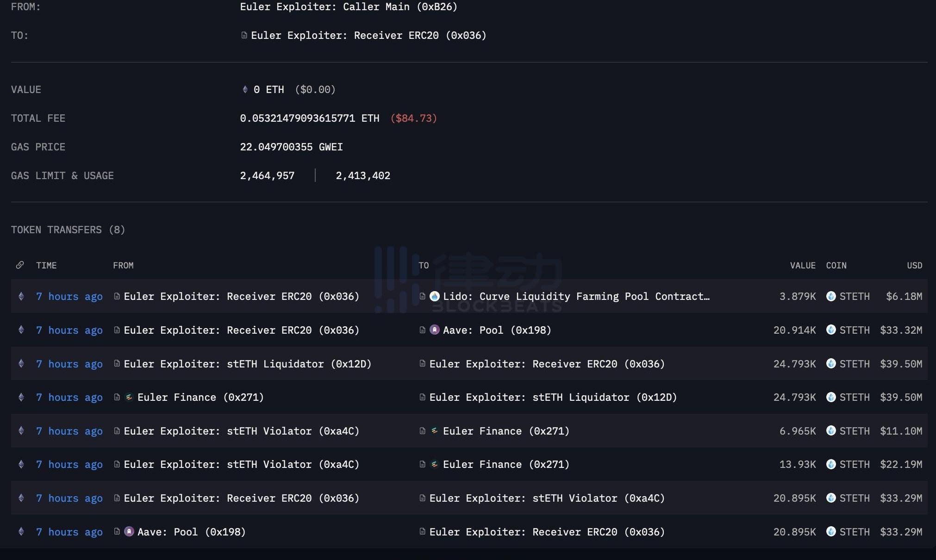
Task: Click TOKEN TRANSFERS (8) heading
Action: pos(68,230)
